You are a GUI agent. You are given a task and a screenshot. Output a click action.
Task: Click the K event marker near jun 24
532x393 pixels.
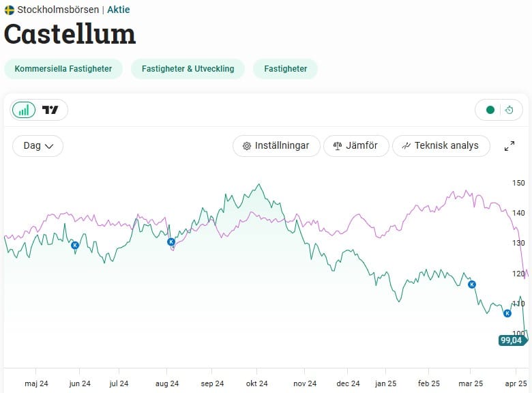[x=75, y=245]
